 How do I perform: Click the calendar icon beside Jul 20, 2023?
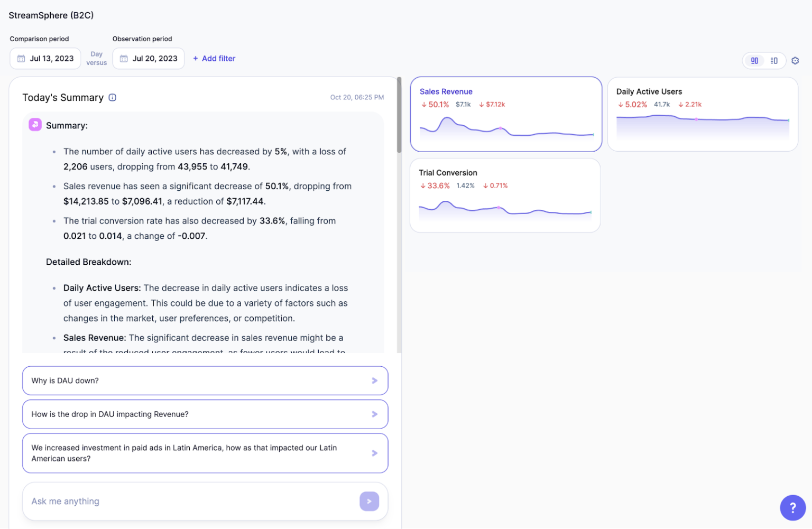[124, 59]
